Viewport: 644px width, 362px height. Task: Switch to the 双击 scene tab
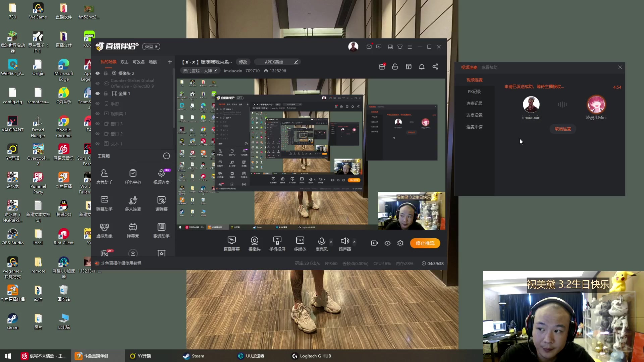(x=124, y=62)
